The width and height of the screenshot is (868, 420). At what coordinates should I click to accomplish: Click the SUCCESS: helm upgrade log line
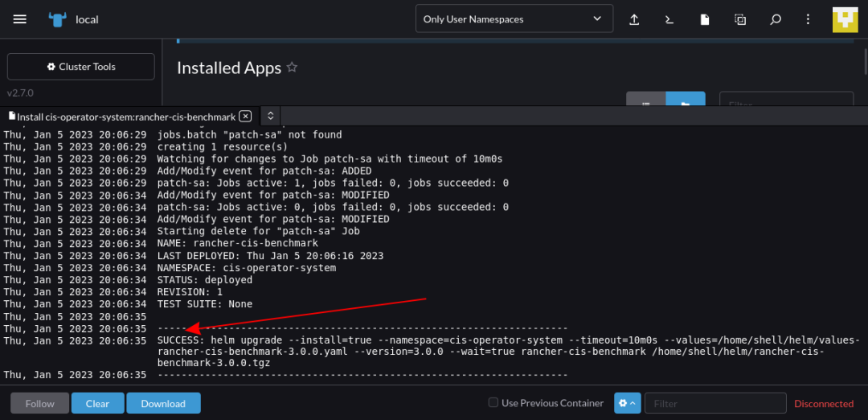pyautogui.click(x=509, y=352)
